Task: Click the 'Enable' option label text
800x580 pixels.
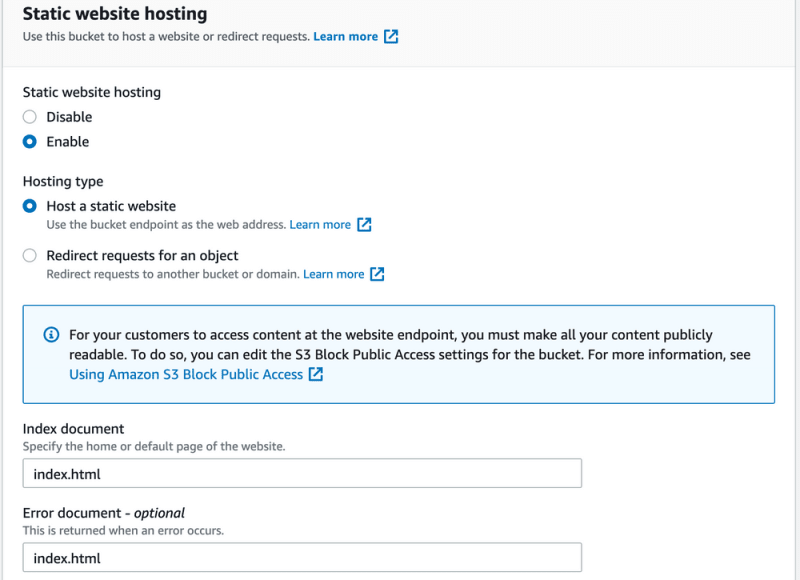Action: 68,141
